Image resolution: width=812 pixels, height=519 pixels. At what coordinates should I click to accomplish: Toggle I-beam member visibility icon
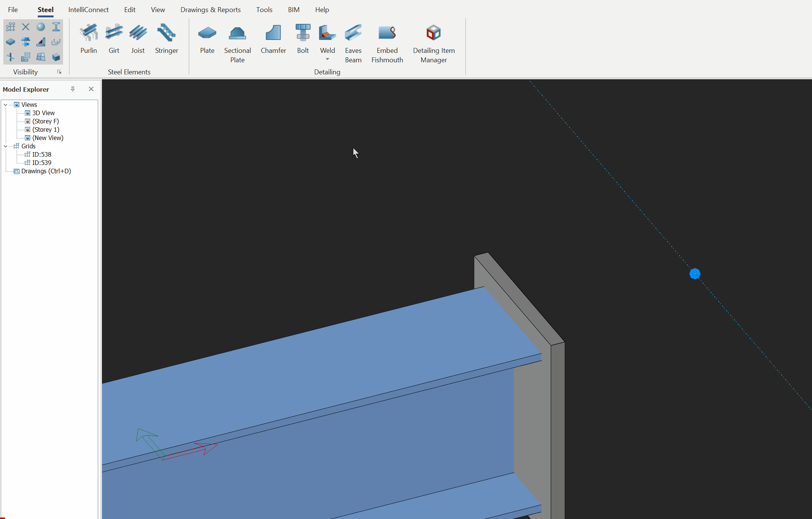(x=56, y=27)
